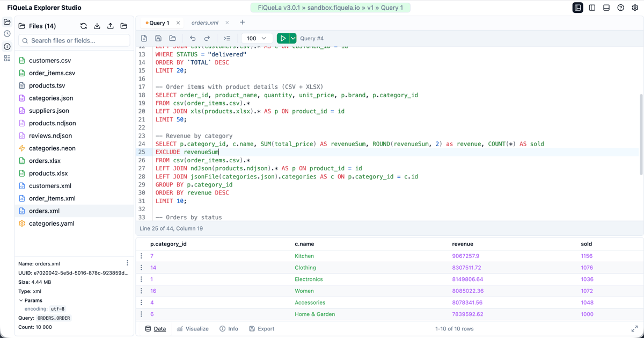Switch to the orders.xml tab
The width and height of the screenshot is (644, 338).
(205, 23)
